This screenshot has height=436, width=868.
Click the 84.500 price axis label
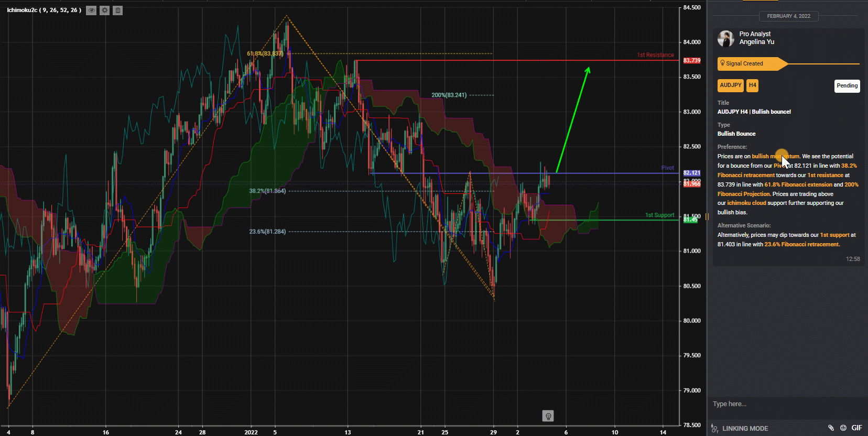pyautogui.click(x=692, y=8)
